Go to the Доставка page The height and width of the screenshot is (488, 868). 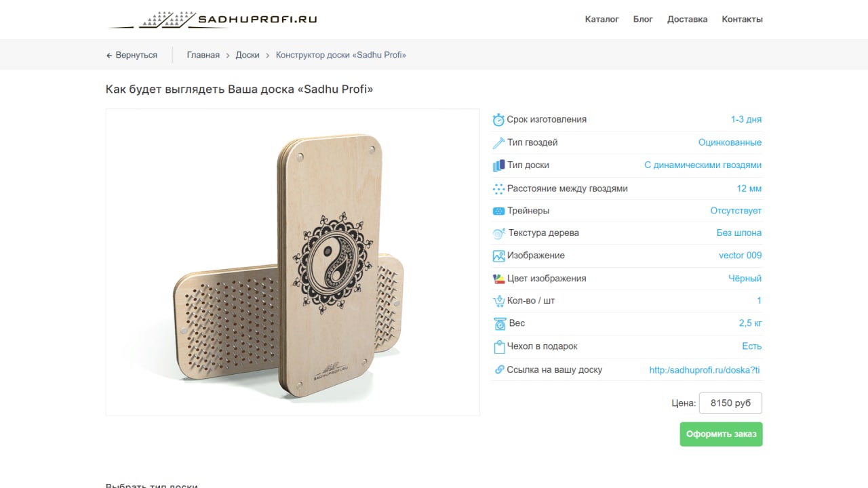pyautogui.click(x=687, y=19)
